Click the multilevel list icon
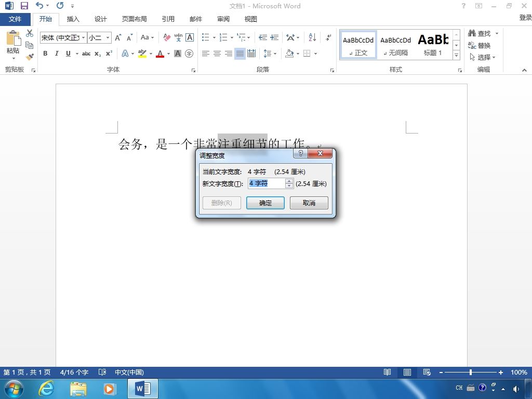 pyautogui.click(x=241, y=37)
